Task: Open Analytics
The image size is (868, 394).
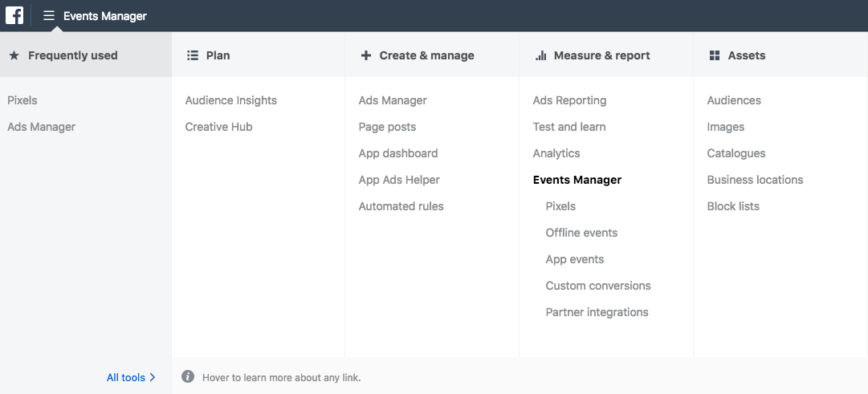Action: point(556,153)
